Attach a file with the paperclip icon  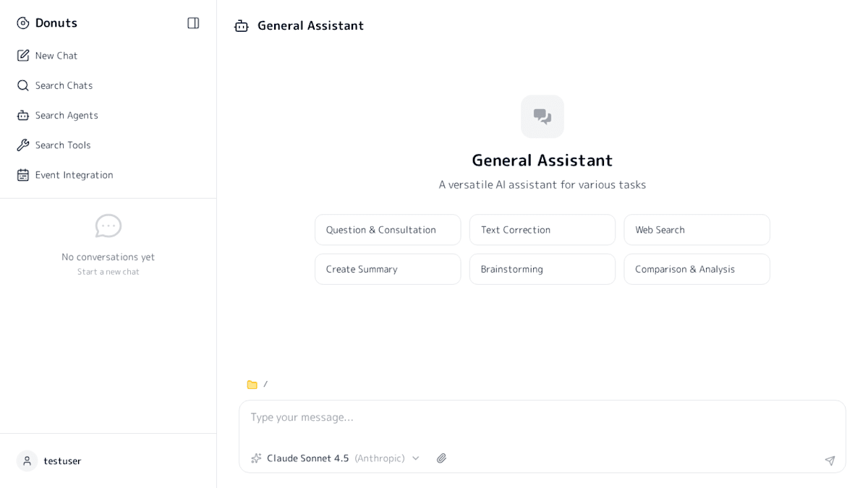click(441, 458)
